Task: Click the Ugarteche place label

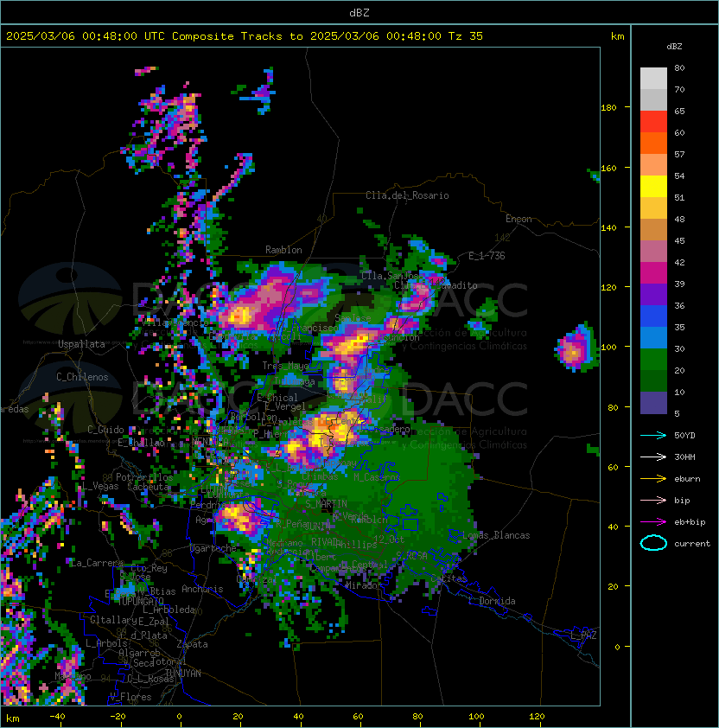Action: pos(213,548)
